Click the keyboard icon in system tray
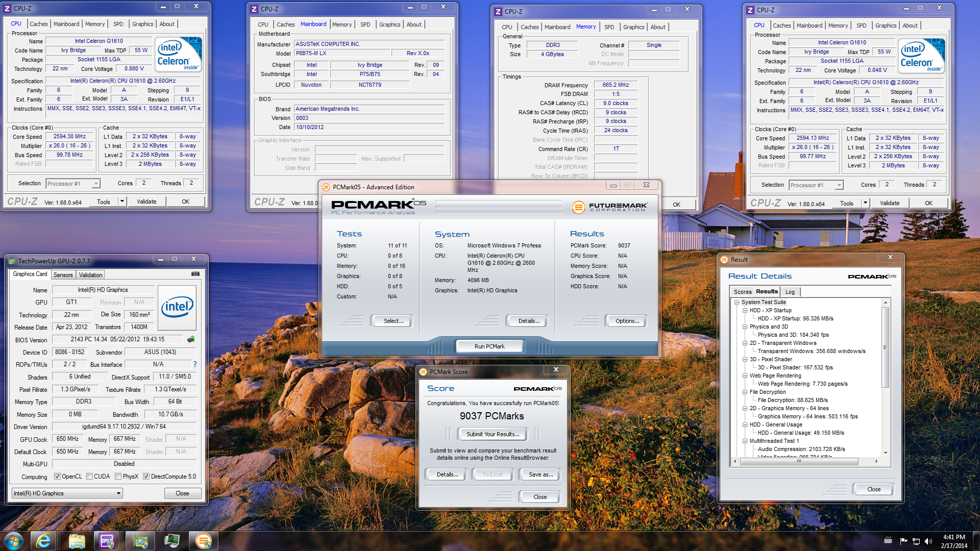This screenshot has height=551, width=980. 888,541
